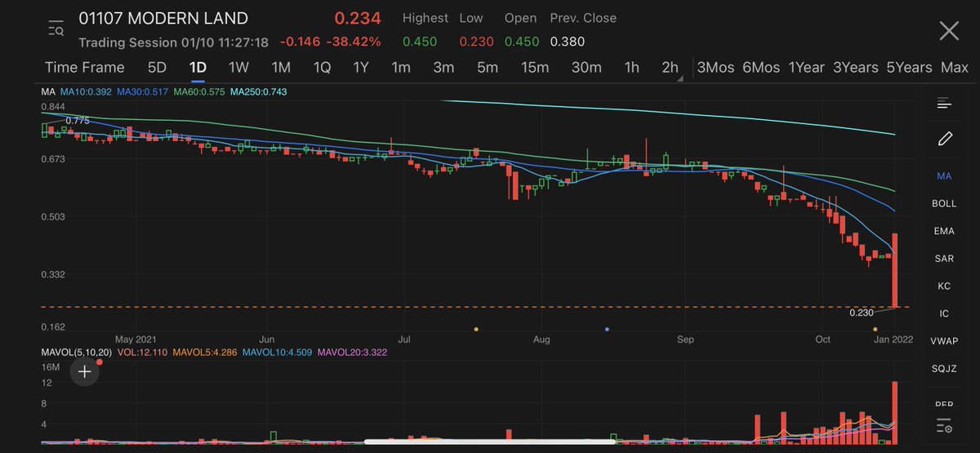Tap the MAVOL5:4.286 value
Image resolution: width=980 pixels, height=453 pixels.
point(206,352)
